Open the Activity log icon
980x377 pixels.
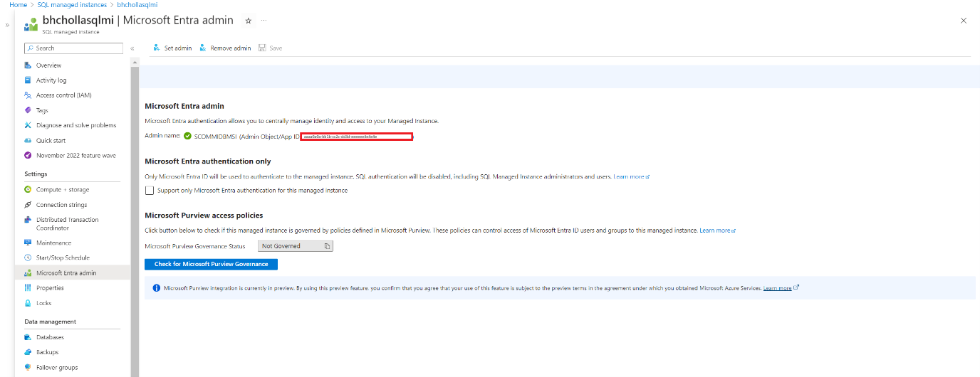pos(28,80)
